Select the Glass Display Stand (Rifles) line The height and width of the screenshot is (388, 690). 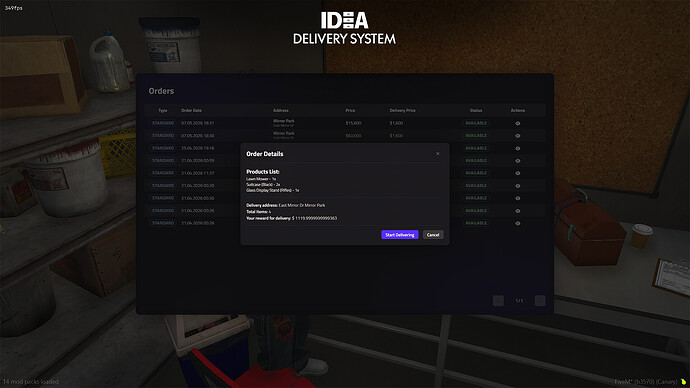pos(272,190)
